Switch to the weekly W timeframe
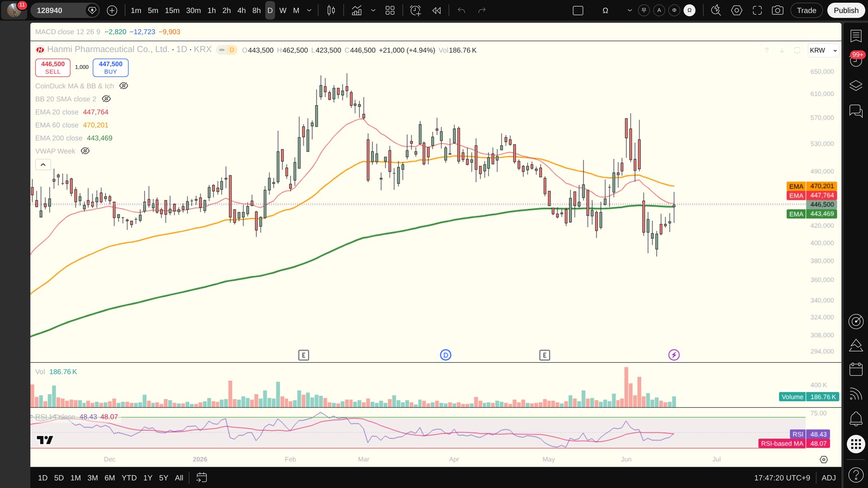Viewport: 868px width, 488px height. click(x=283, y=10)
